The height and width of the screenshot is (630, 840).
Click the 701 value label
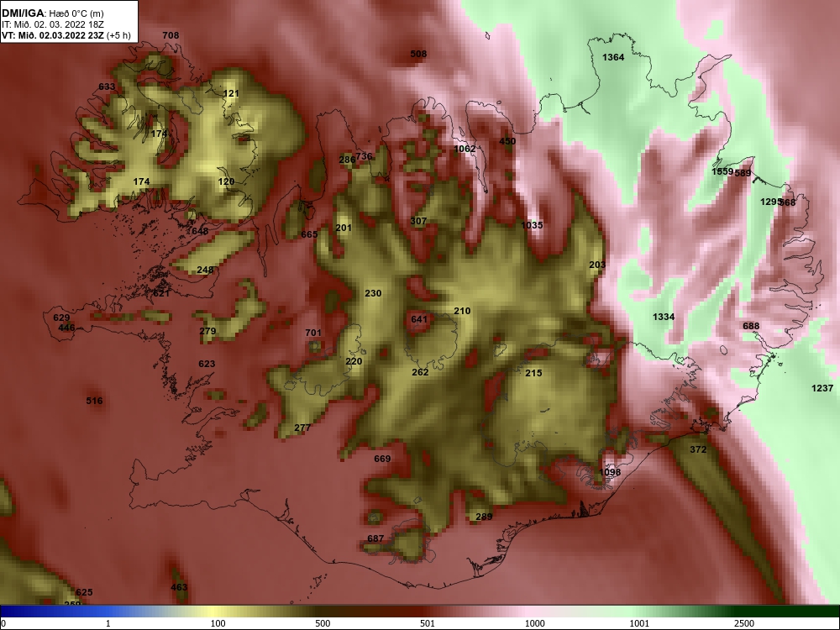point(313,333)
